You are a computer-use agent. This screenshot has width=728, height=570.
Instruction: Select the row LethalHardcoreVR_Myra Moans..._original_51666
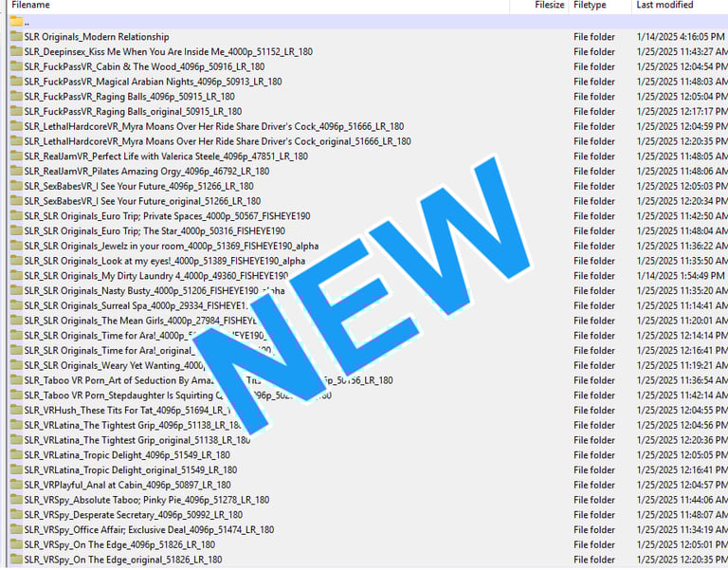click(368, 140)
